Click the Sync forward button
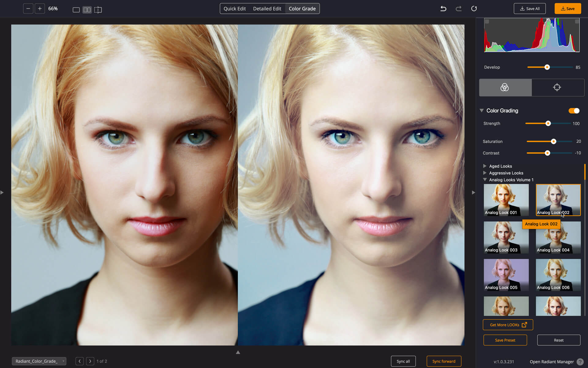This screenshot has width=588, height=368. pos(444,361)
